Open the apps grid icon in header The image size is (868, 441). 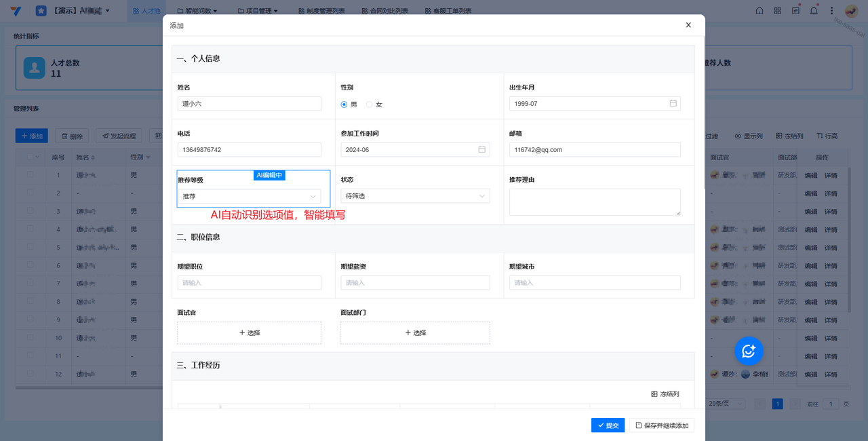pos(777,11)
